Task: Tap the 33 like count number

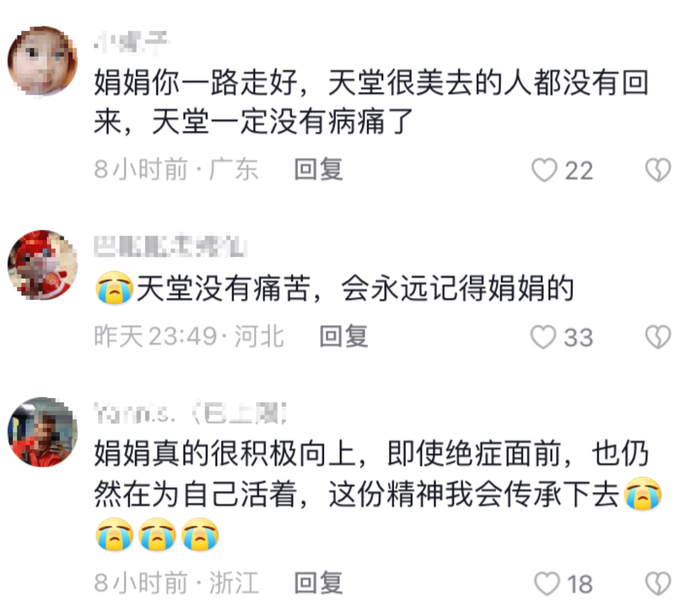Action: [x=579, y=338]
